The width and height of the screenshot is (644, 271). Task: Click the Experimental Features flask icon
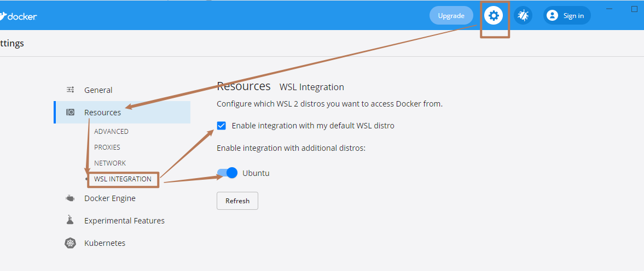[70, 220]
